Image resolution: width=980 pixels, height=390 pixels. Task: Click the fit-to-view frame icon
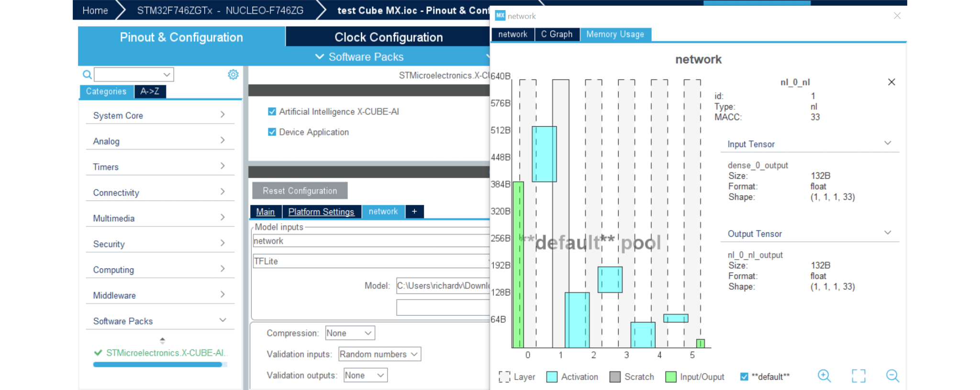click(858, 376)
